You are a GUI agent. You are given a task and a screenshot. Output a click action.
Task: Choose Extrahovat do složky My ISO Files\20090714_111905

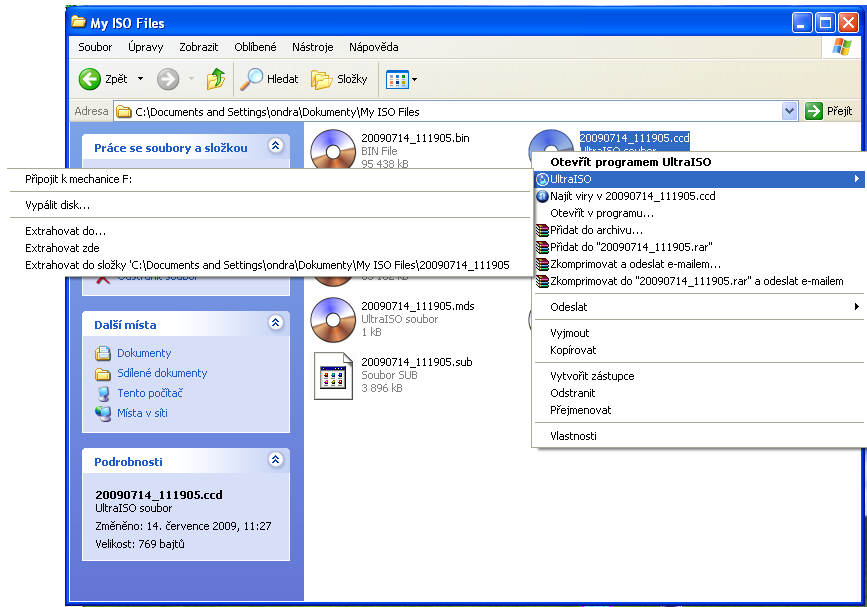(270, 265)
